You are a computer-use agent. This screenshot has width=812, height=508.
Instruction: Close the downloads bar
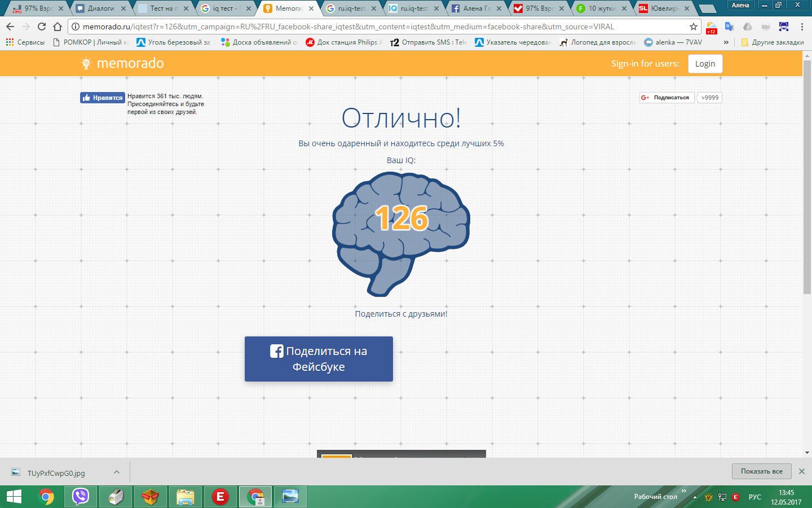click(x=802, y=471)
